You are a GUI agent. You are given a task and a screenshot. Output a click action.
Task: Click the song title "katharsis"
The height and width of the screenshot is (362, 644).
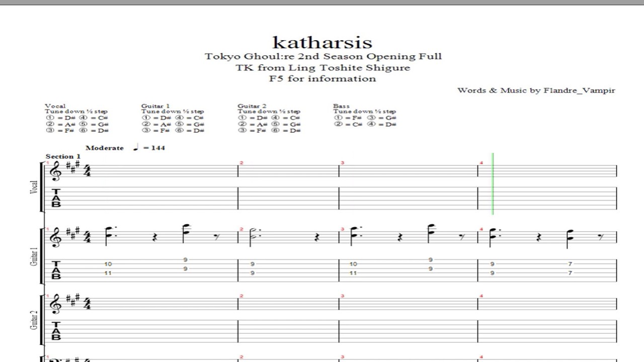click(322, 42)
